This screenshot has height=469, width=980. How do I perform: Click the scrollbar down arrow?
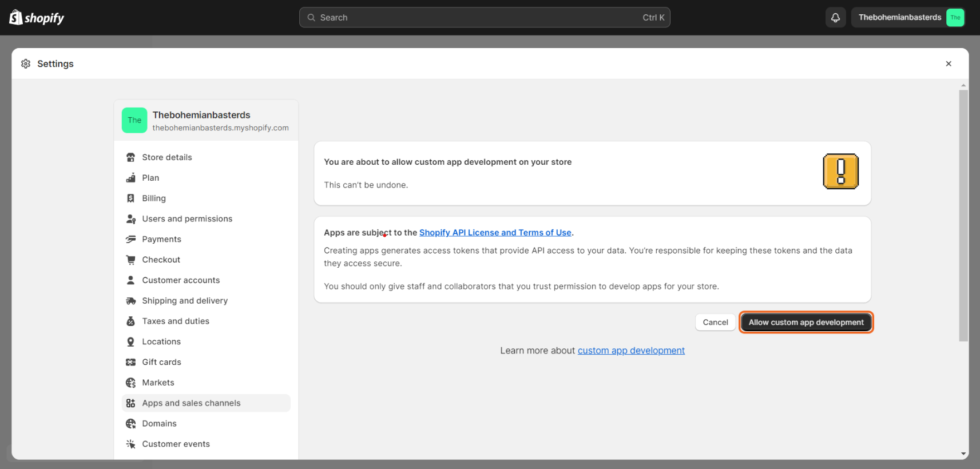963,454
